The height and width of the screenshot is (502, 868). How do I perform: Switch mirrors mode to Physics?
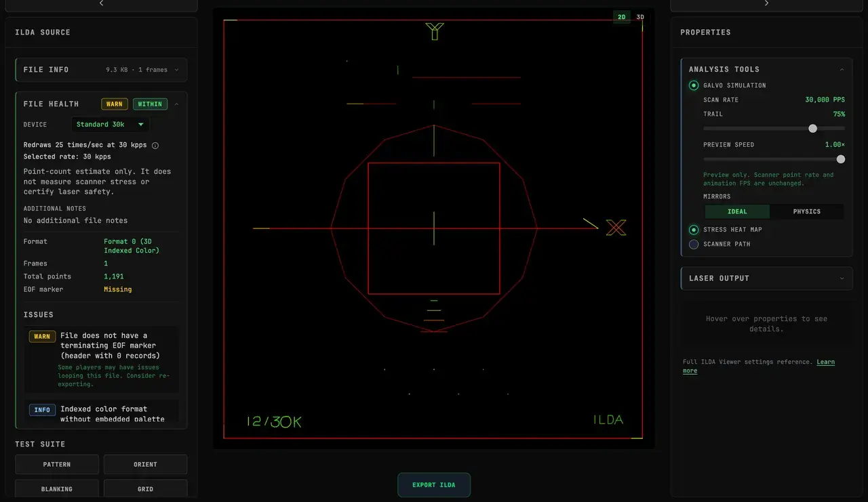pyautogui.click(x=806, y=211)
